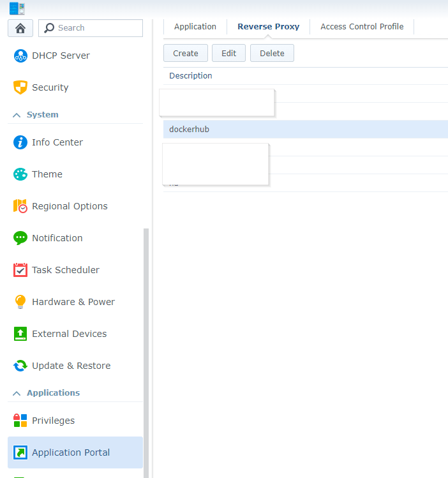
Task: Collapse the System section
Action: coord(17,115)
